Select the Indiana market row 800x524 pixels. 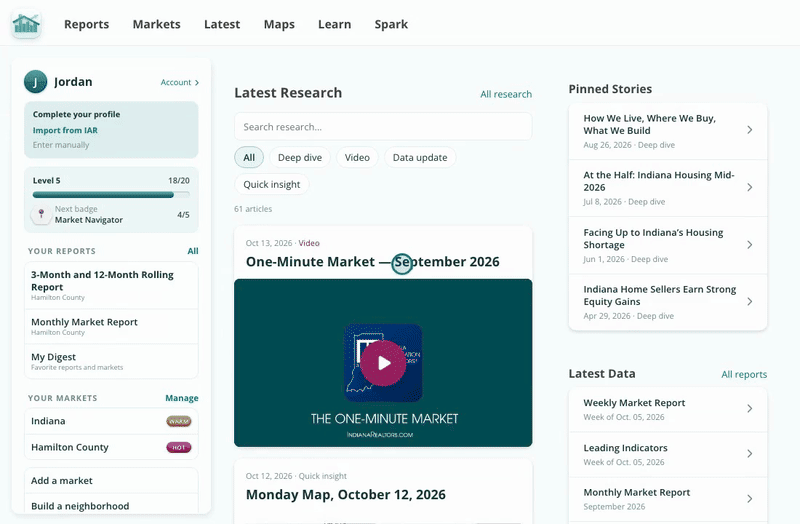(x=111, y=421)
